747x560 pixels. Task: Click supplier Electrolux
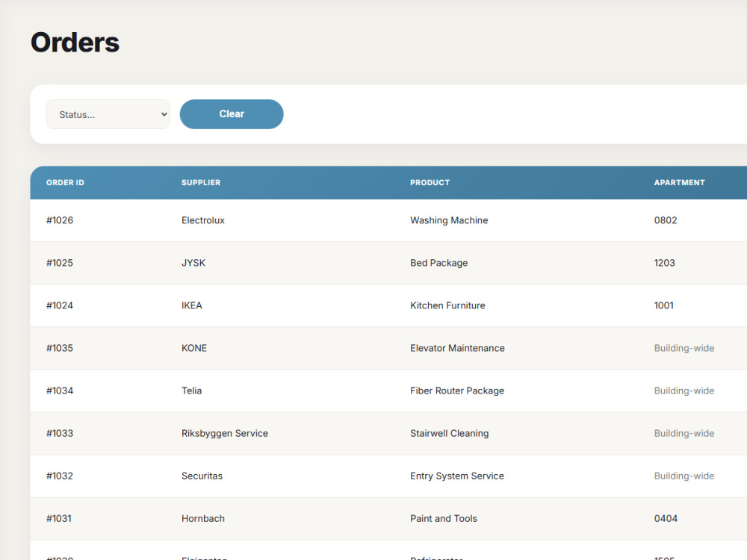[x=203, y=220]
